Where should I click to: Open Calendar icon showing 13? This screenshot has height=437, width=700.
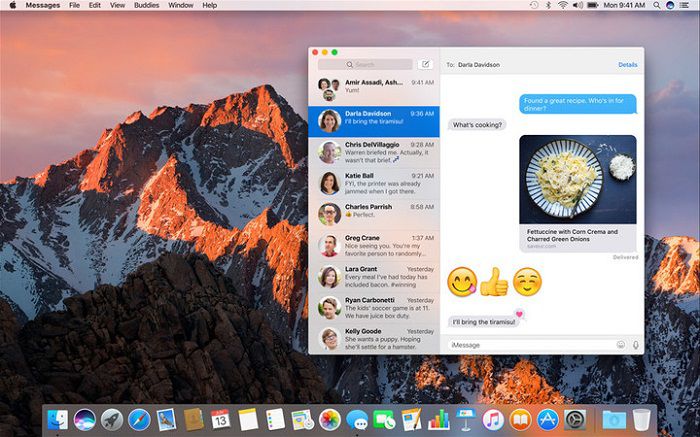click(x=221, y=420)
